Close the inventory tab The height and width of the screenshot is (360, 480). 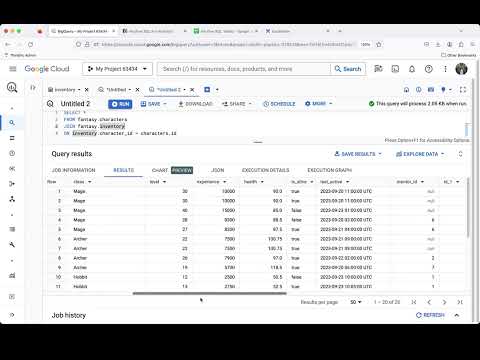point(87,90)
